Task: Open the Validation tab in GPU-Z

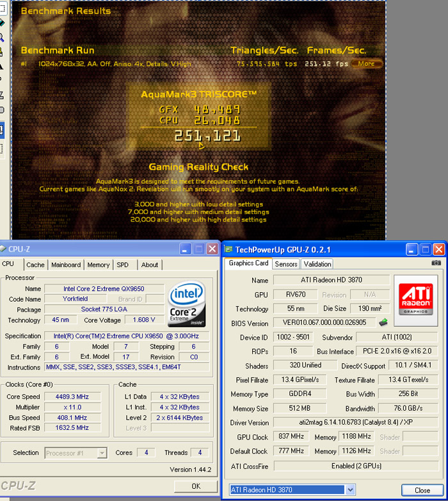Action: [x=317, y=264]
